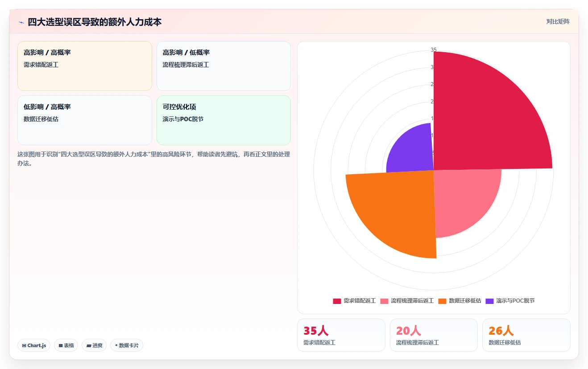Click the 流程梳理滞后返工 text in matrix card
Viewport: 588px width, 369px height.
(186, 65)
